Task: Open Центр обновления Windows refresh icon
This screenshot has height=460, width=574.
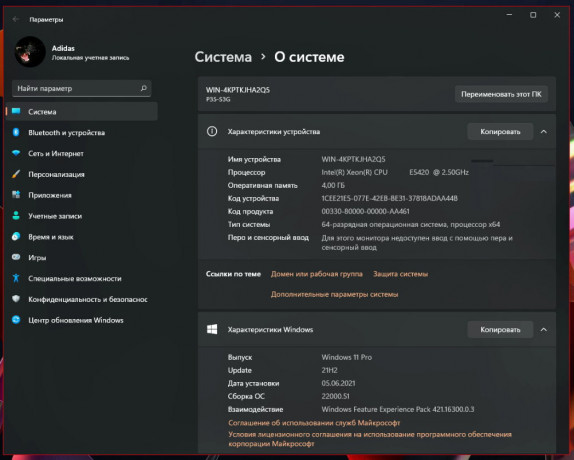Action: point(16,320)
